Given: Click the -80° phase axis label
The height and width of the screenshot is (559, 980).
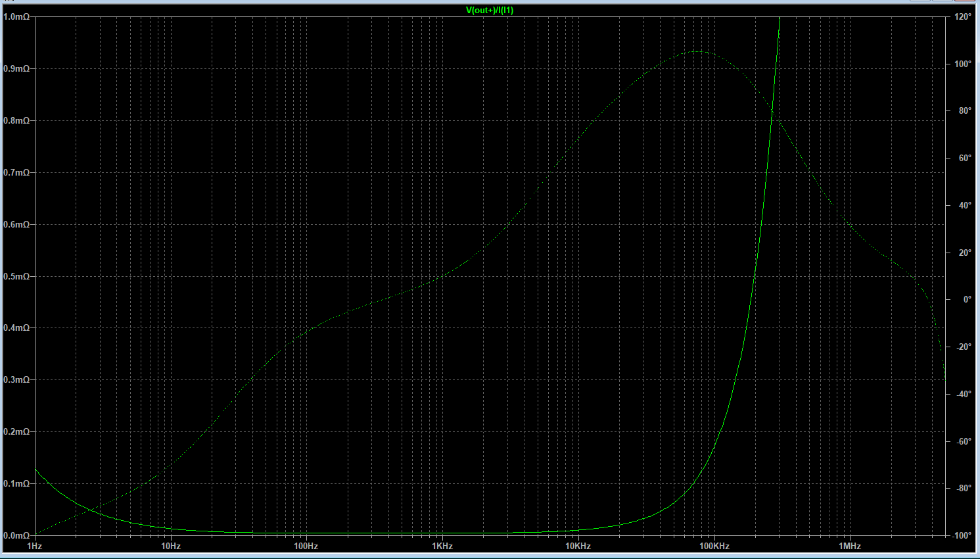Looking at the screenshot, I should click(x=964, y=488).
